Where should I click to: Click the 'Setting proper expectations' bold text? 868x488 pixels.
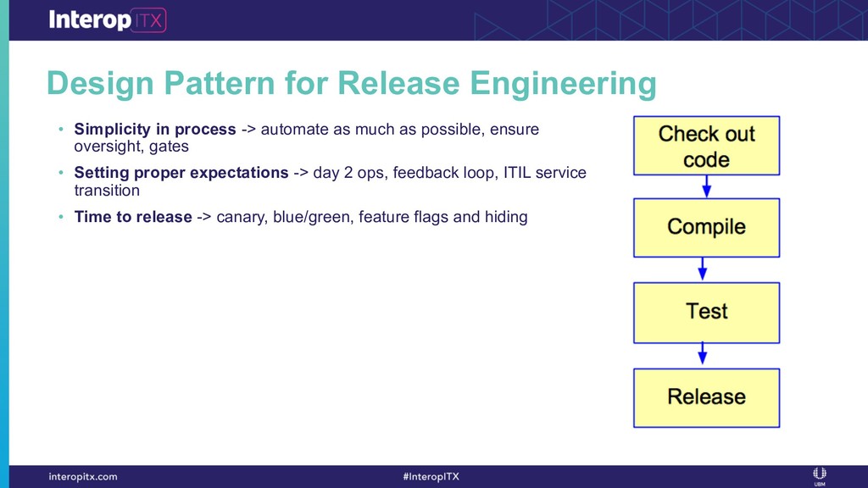[181, 173]
